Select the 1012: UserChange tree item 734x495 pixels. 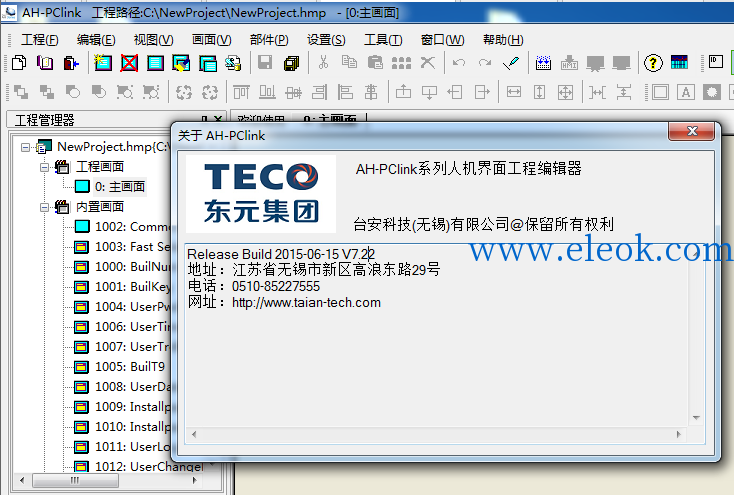click(x=149, y=466)
